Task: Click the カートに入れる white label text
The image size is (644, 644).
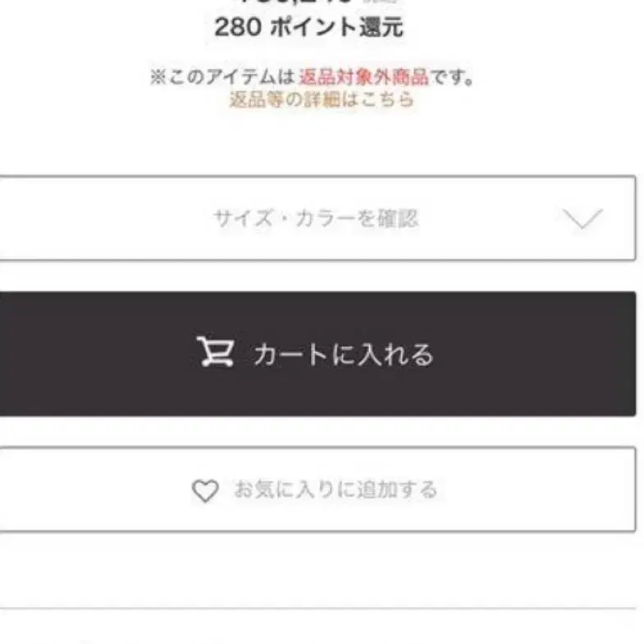Action: [344, 354]
